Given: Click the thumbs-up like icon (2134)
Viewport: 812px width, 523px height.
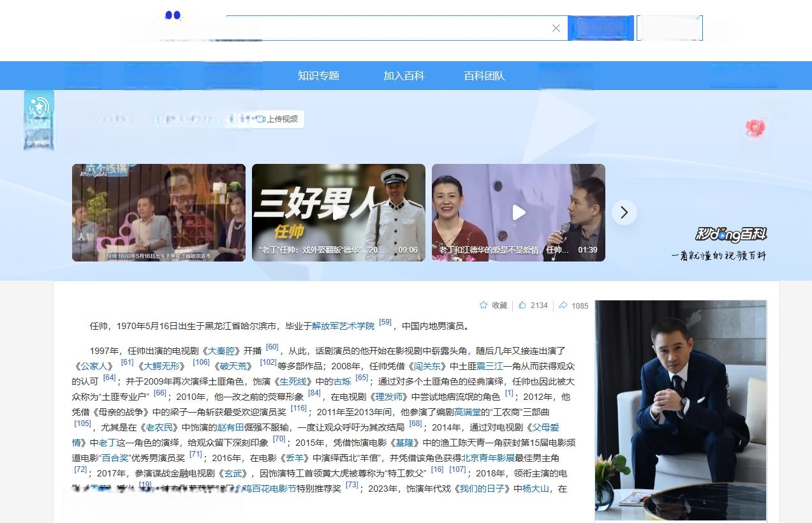Looking at the screenshot, I should [x=522, y=306].
